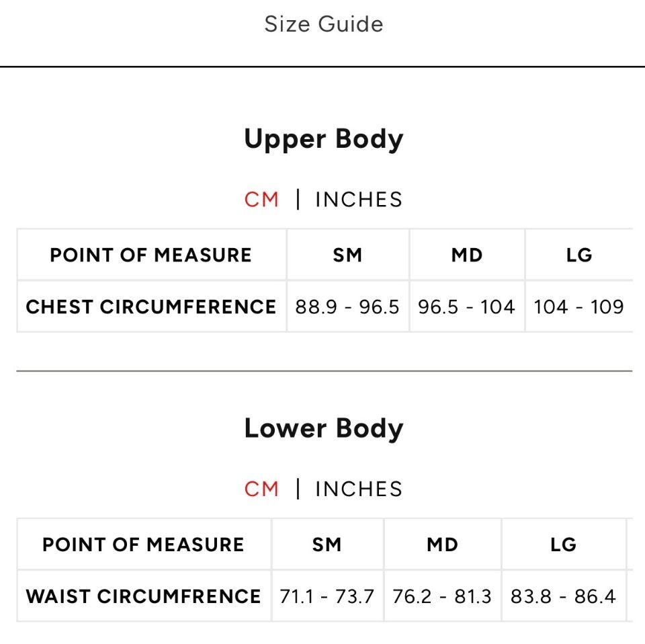Click the 76.2 - 81.3 waist value
The image size is (645, 644).
coord(442,596)
